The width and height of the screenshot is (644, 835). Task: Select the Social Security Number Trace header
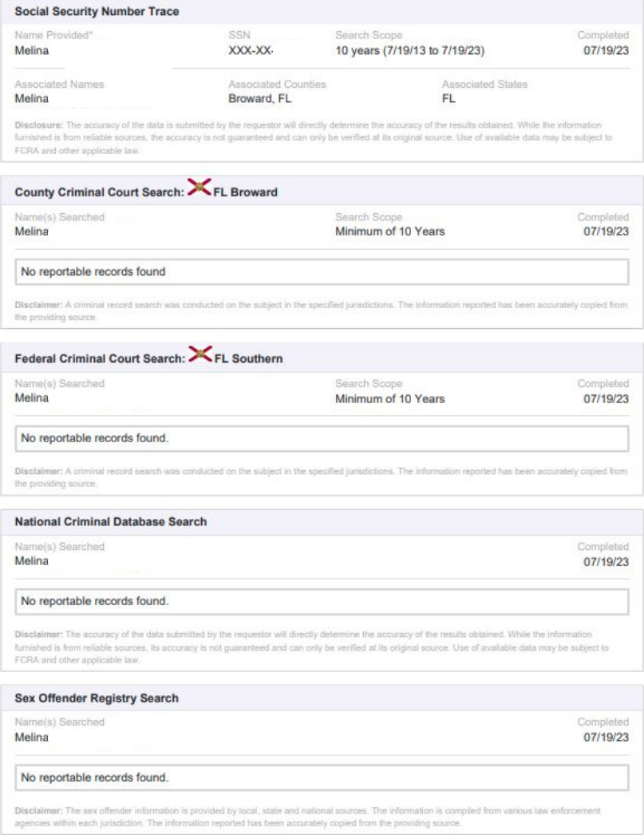coord(97,12)
